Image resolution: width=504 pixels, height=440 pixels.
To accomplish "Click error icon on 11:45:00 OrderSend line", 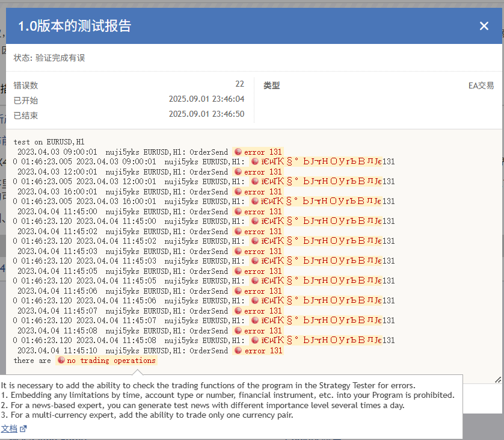I will pyautogui.click(x=238, y=212).
